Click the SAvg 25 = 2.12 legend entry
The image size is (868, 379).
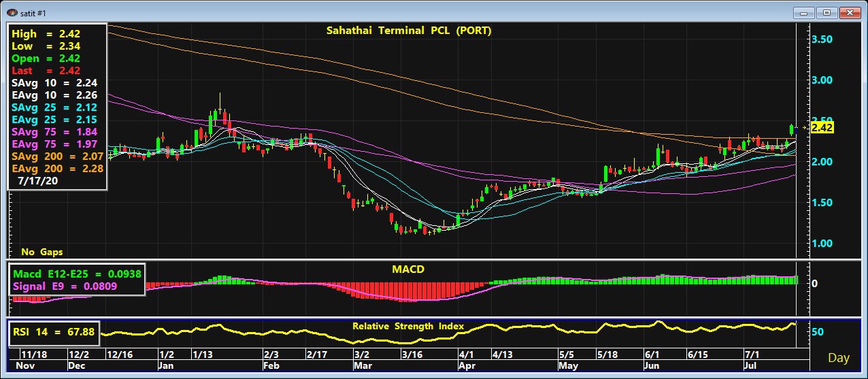[54, 108]
